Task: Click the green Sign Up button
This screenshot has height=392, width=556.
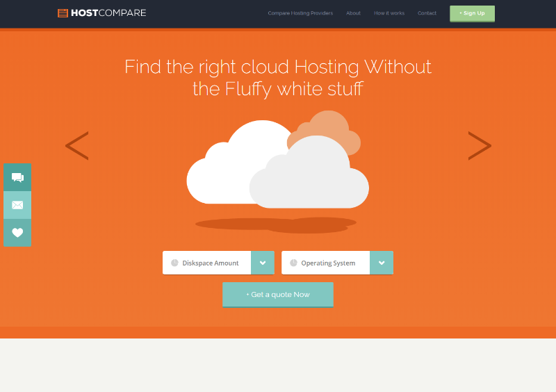Action: pyautogui.click(x=473, y=13)
